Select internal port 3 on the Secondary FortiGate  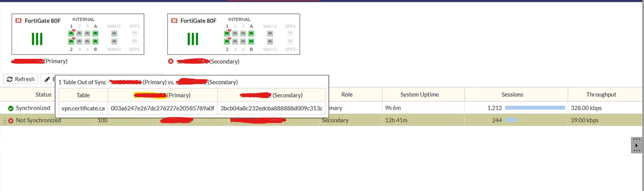point(235,34)
